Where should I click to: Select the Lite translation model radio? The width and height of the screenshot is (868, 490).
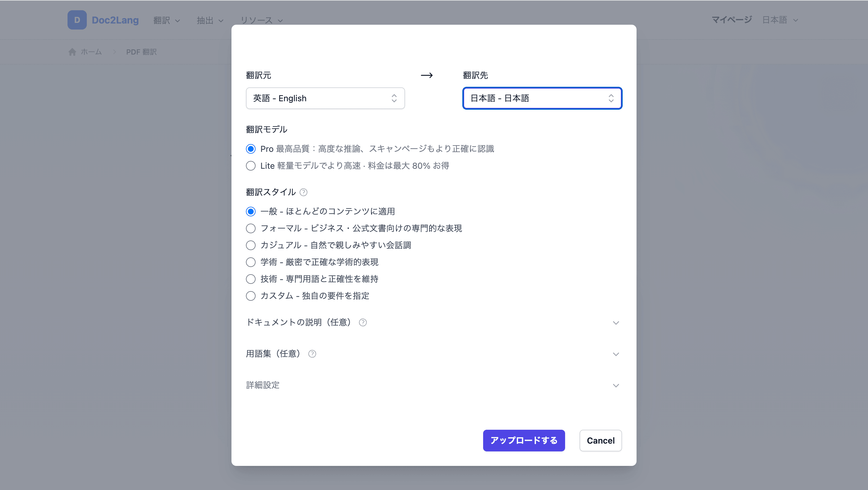coord(251,166)
